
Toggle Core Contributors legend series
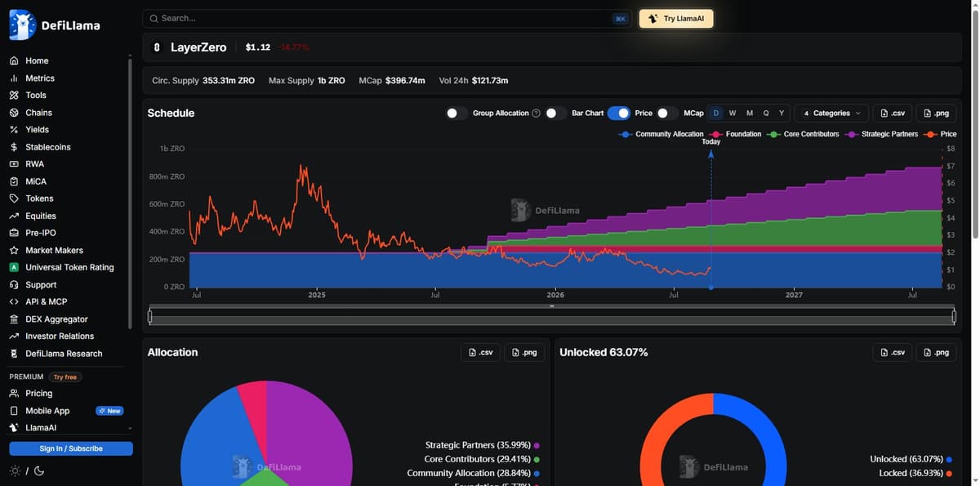(803, 134)
